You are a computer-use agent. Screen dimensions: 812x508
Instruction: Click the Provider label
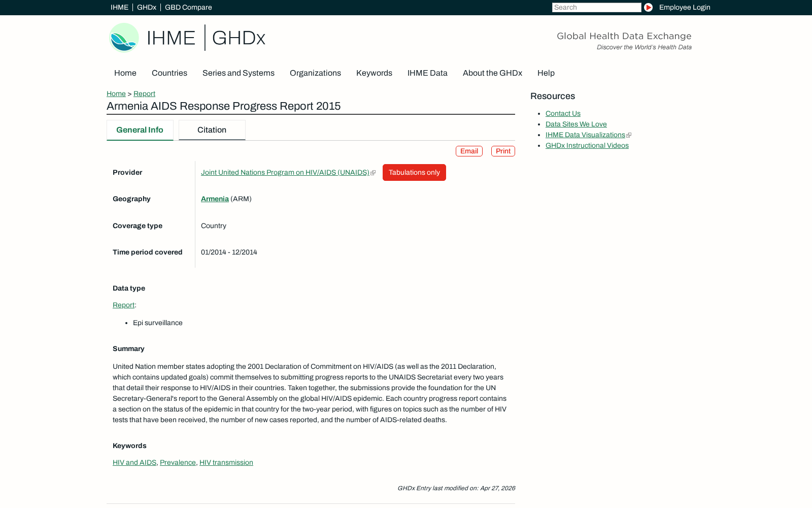click(x=127, y=173)
